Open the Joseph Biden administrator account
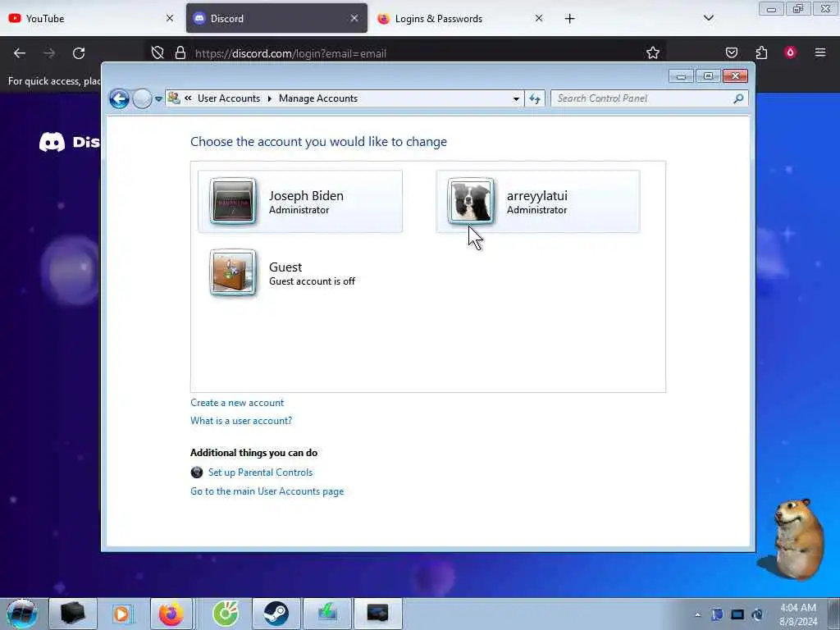840x630 pixels. coord(300,202)
